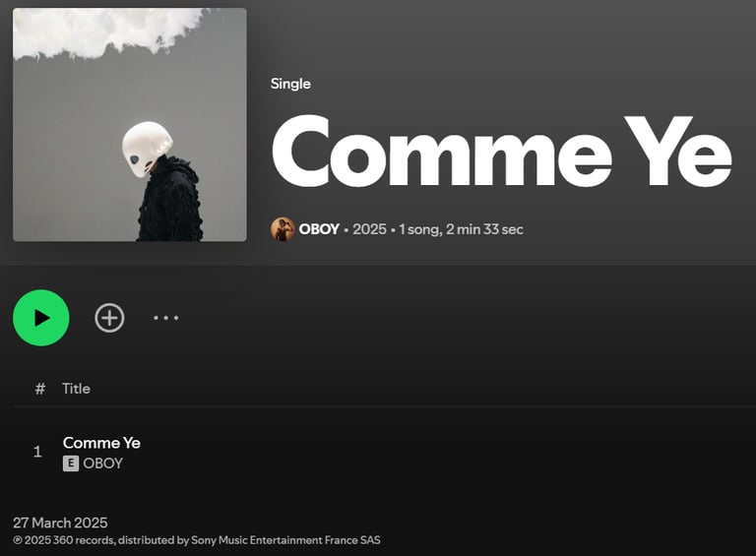Click the cloud at top of cover
This screenshot has height=556, width=756.
pyautogui.click(x=106, y=31)
